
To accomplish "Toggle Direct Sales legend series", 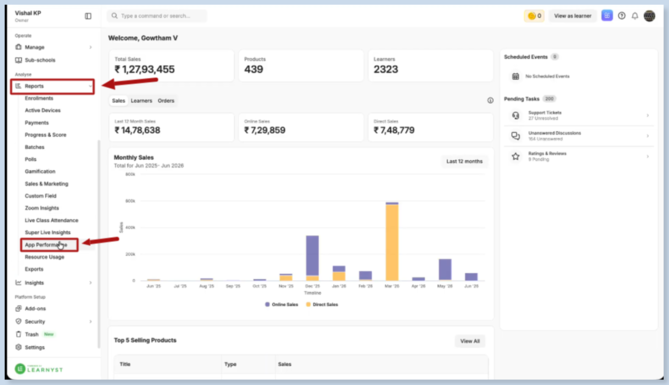I will (322, 304).
